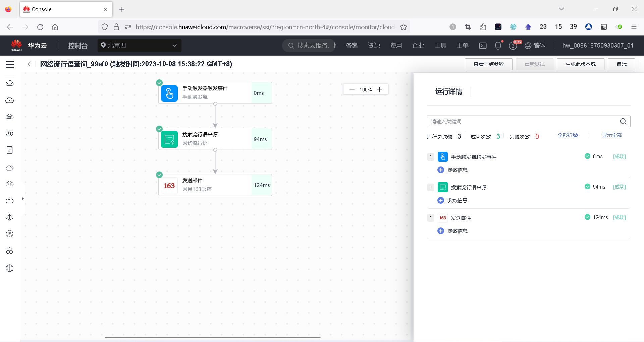Open the 企业 menu

click(418, 46)
